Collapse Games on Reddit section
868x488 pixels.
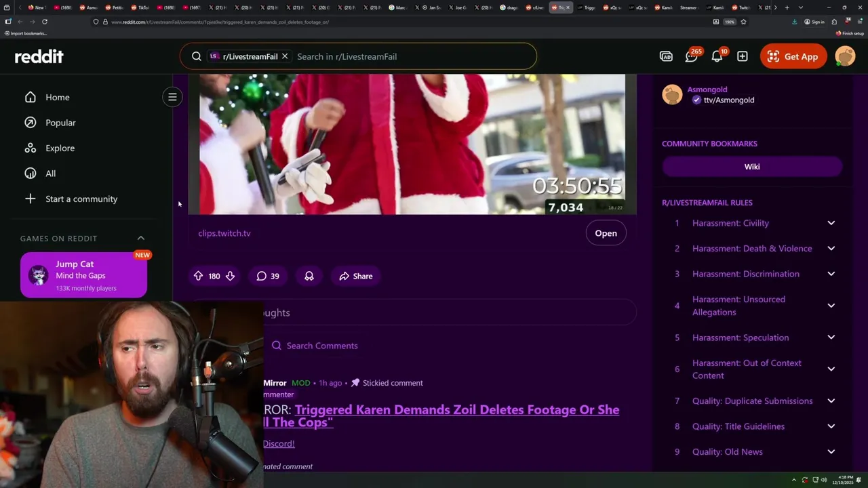[x=141, y=238]
